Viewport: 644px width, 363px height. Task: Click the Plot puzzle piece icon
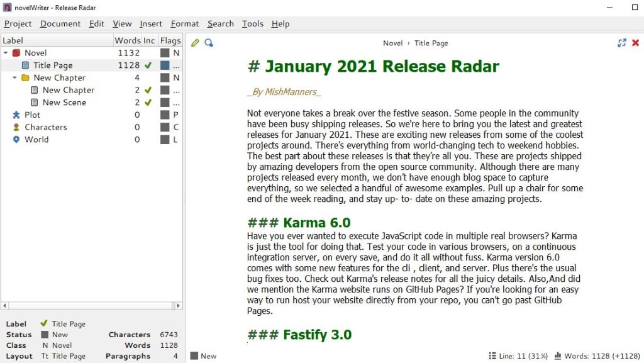16,115
